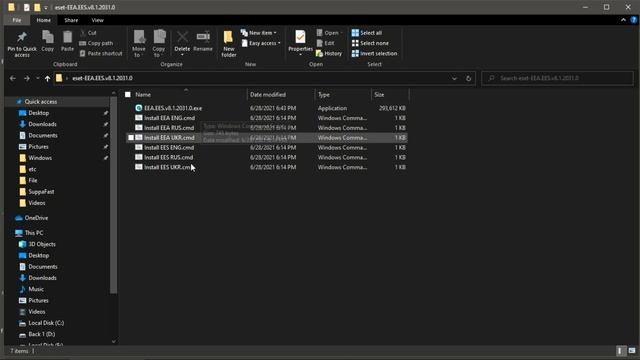Open SuppaFast folder in navigation pane

click(41, 191)
